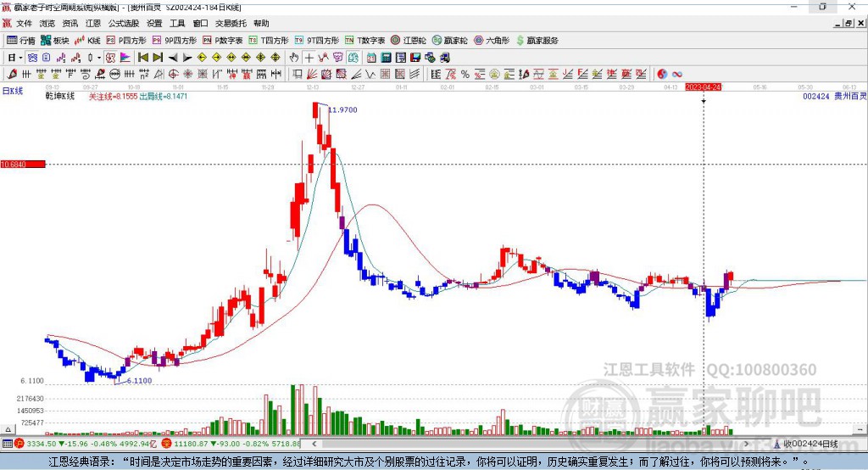
Task: Click the 深 Shenzhen index status icon
Action: coord(167,444)
